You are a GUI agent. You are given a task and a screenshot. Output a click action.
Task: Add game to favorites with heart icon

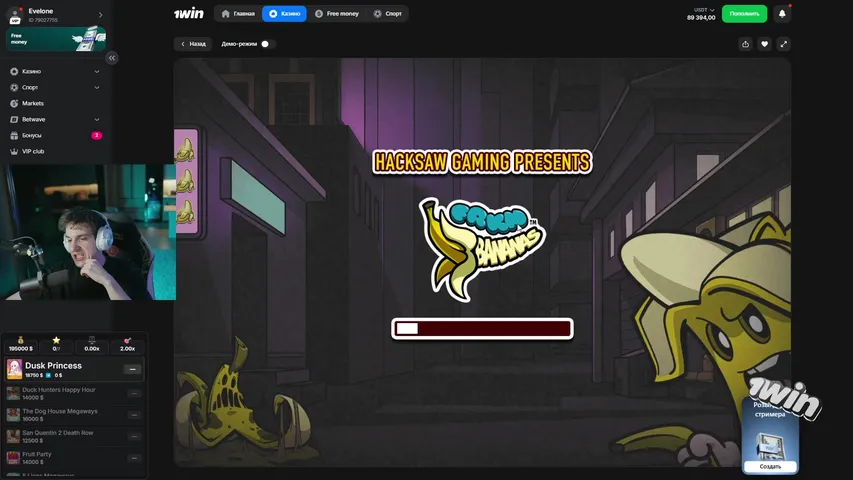[764, 44]
